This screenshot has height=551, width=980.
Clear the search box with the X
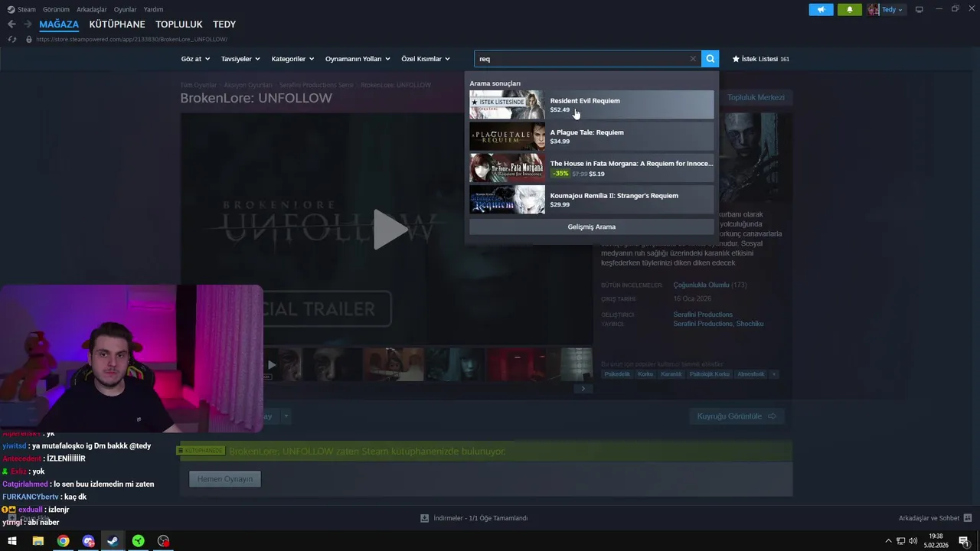693,59
